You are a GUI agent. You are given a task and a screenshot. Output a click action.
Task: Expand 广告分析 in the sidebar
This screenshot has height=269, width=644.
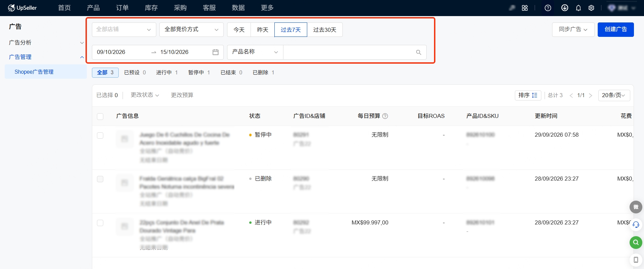click(x=46, y=43)
